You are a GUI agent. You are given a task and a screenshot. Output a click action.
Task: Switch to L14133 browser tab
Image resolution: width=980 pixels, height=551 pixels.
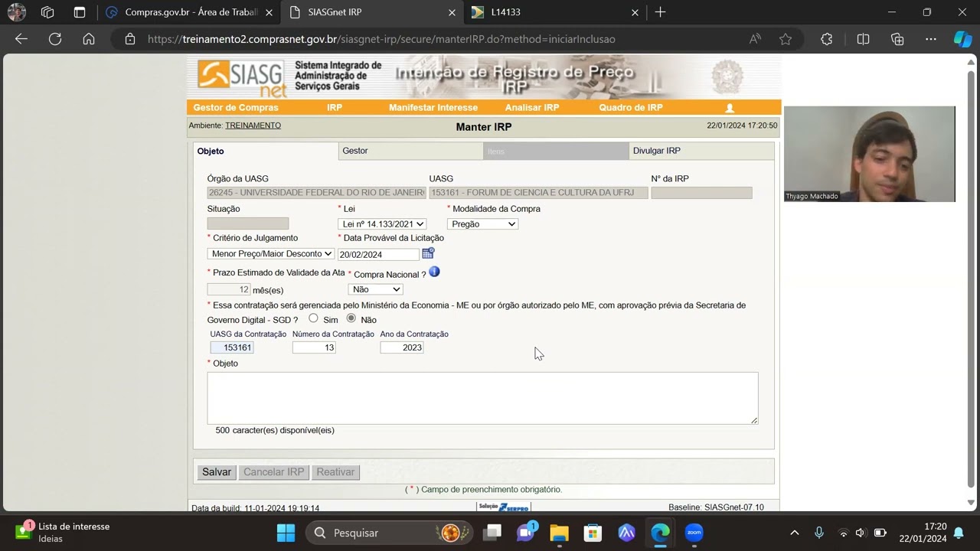(x=555, y=12)
